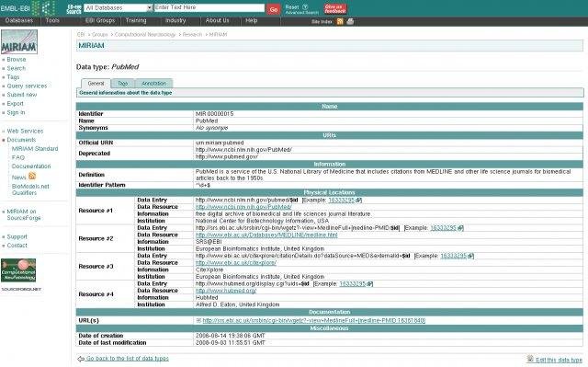Click Support in the sidebar
Viewport: 588px width, 367px height.
coord(17,236)
